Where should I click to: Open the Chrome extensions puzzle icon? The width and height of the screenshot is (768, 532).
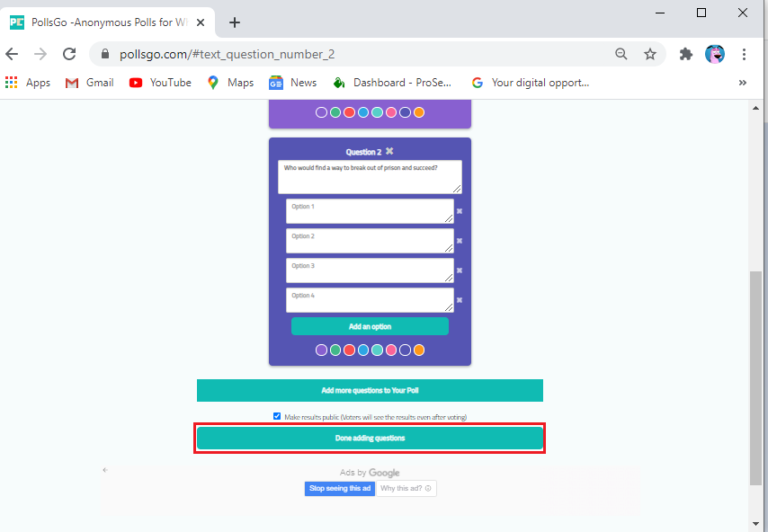[x=686, y=54]
